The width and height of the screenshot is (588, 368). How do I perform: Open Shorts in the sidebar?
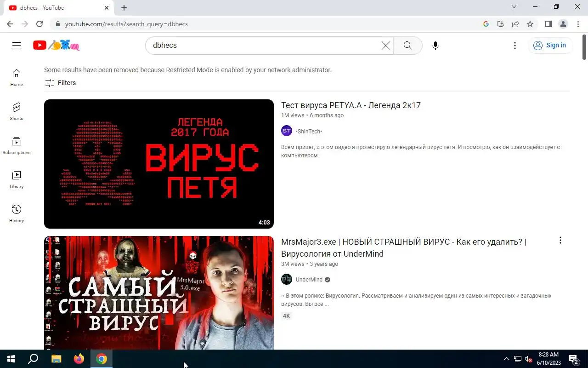(x=17, y=111)
